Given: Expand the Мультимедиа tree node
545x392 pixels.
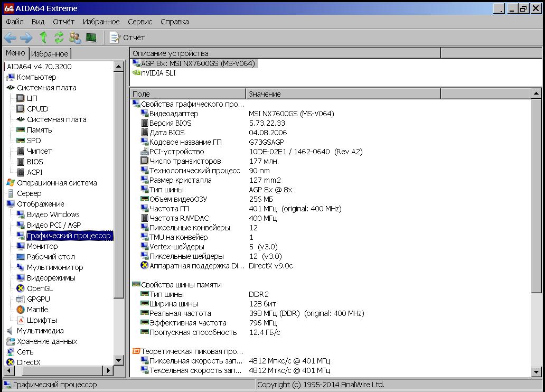Looking at the screenshot, I should 40,331.
